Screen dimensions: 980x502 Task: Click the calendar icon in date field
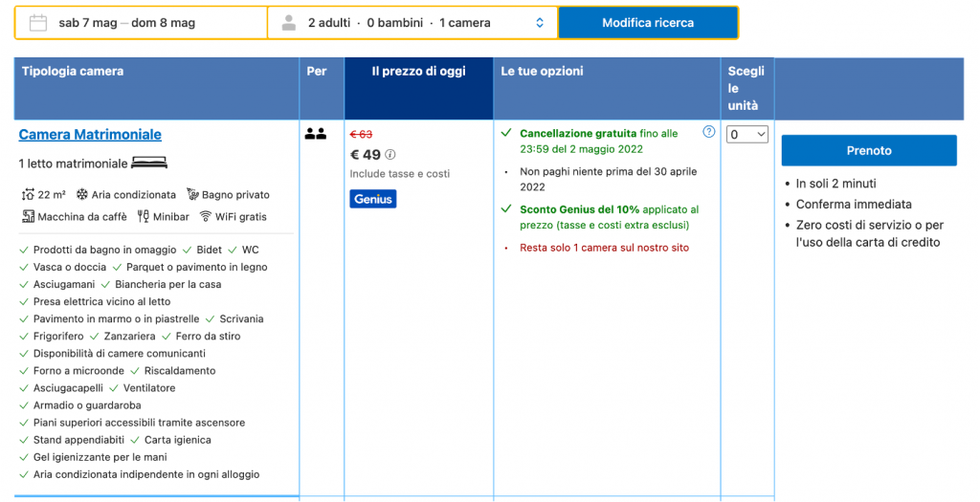(x=38, y=23)
